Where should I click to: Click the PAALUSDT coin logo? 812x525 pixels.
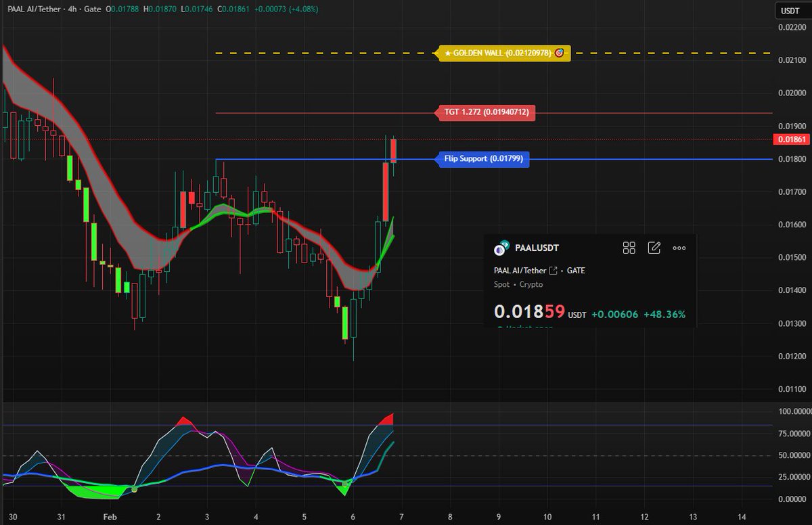501,248
